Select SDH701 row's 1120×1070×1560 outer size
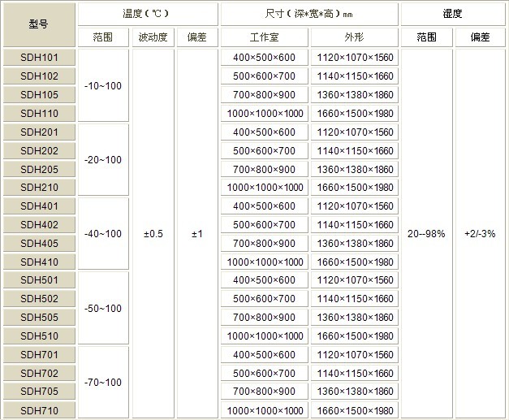This screenshot has height=420, width=509. [x=355, y=355]
